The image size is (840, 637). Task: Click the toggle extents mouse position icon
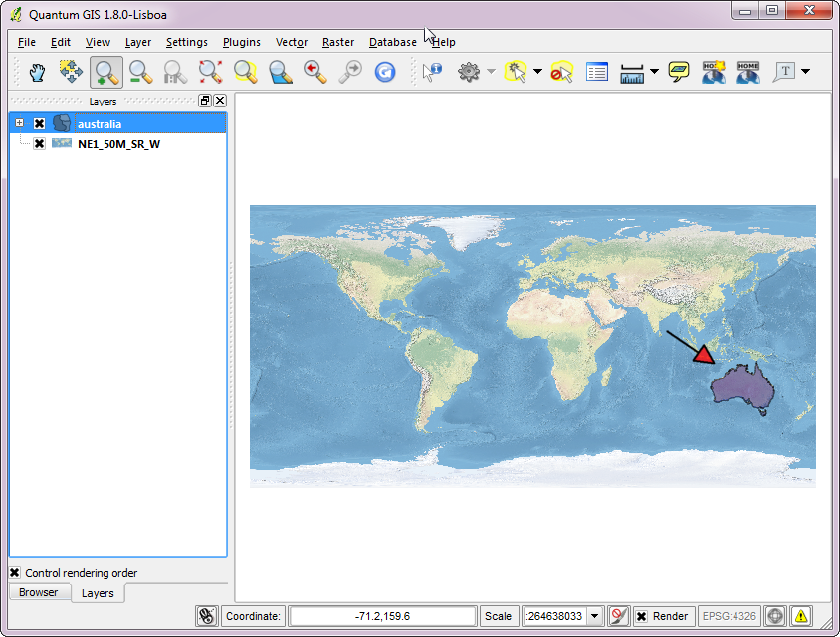(x=207, y=616)
